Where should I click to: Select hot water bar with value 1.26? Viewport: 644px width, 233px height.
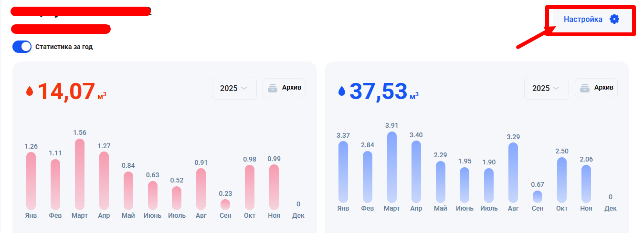[x=31, y=181]
